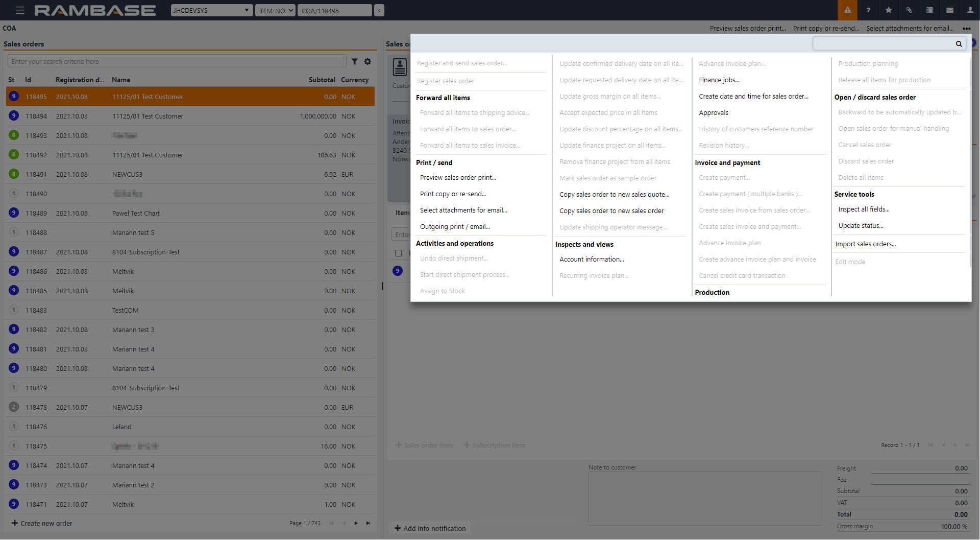
Task: Click Create new order
Action: click(x=42, y=523)
